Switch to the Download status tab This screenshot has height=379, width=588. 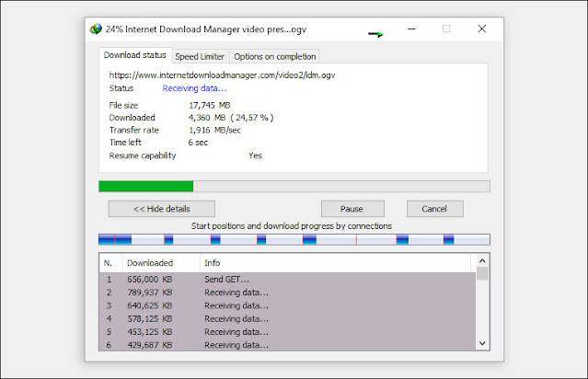pos(135,55)
